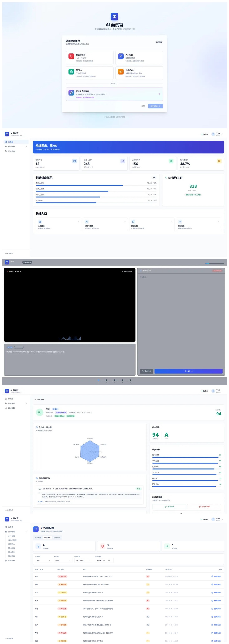
Task: Click the 下一题 button
Action: (188, 371)
